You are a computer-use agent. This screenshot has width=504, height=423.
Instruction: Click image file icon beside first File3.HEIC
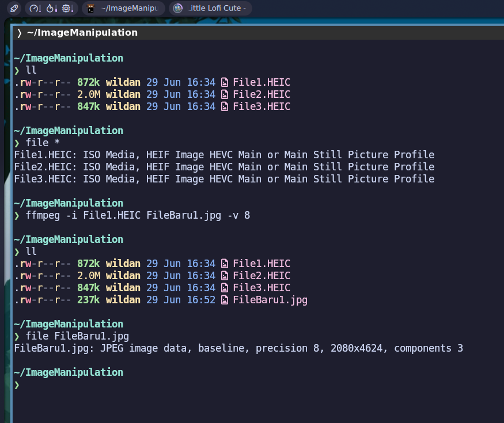pyautogui.click(x=225, y=107)
